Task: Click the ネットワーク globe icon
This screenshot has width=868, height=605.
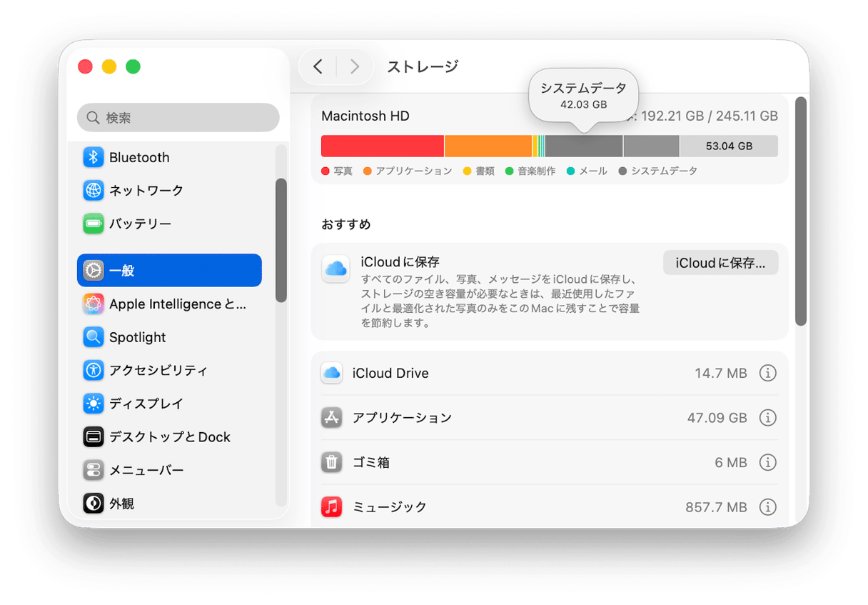Action: [93, 190]
